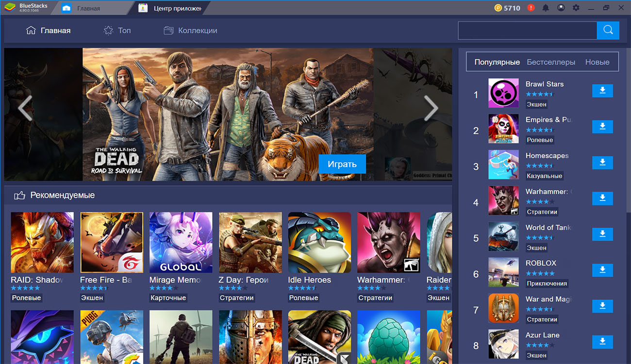631x364 pixels.
Task: Click the gold coin balance icon
Action: point(498,8)
